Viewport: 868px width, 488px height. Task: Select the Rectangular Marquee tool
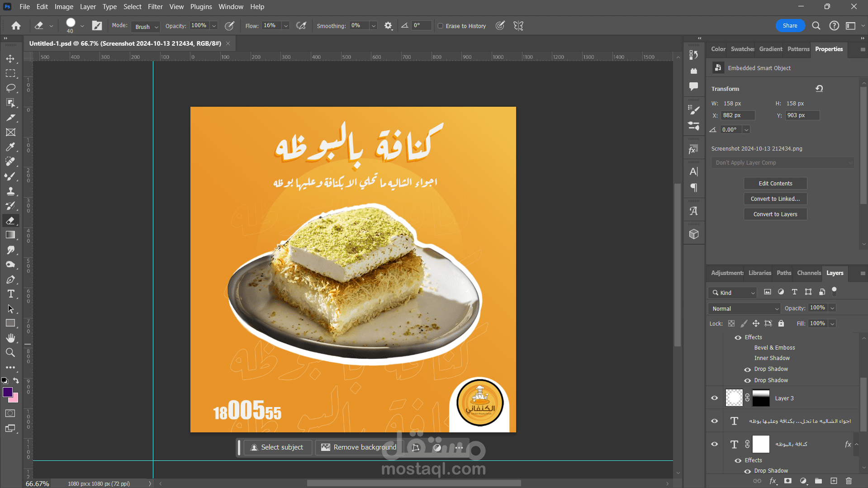10,73
